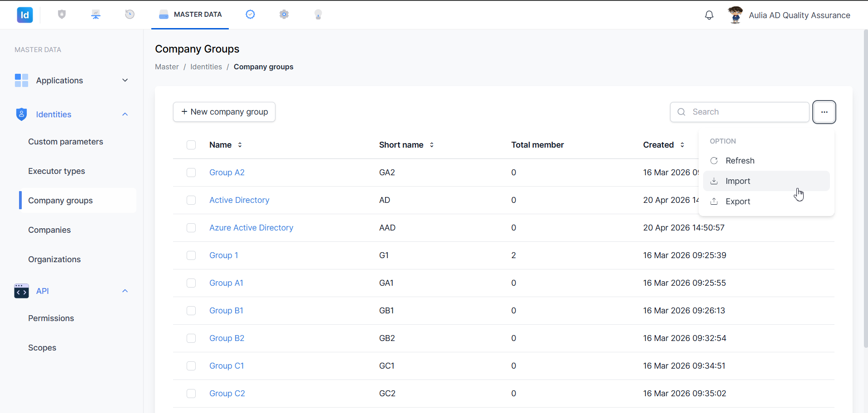Click the page vertical scrollbar
The height and width of the screenshot is (413, 868).
tap(865, 188)
